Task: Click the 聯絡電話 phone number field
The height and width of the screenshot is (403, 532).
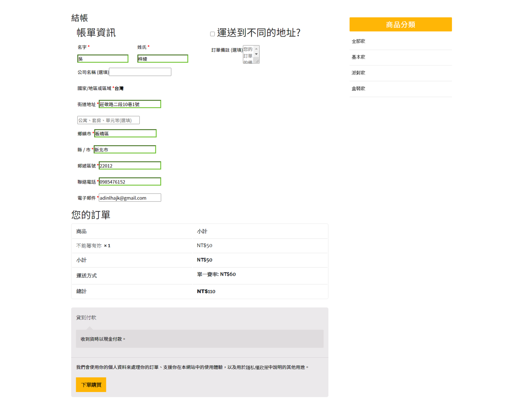Action: (130, 182)
